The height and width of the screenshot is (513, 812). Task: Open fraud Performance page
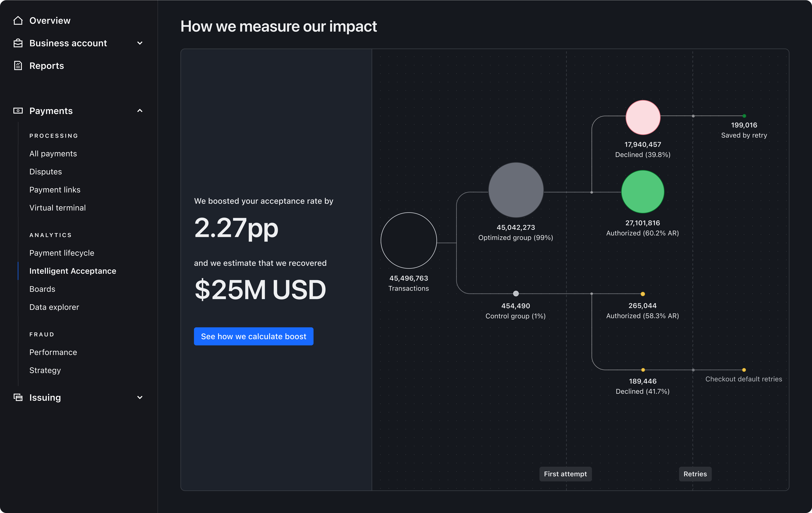coord(53,352)
